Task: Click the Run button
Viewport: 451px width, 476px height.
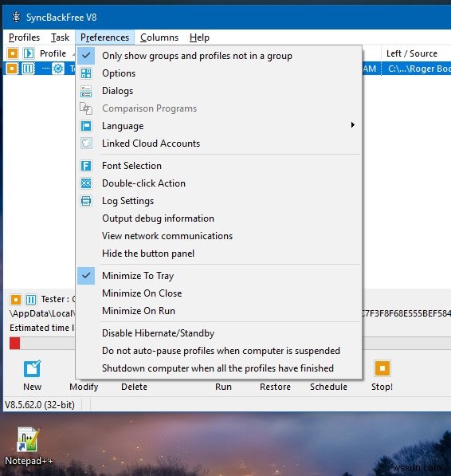Action: pos(223,387)
